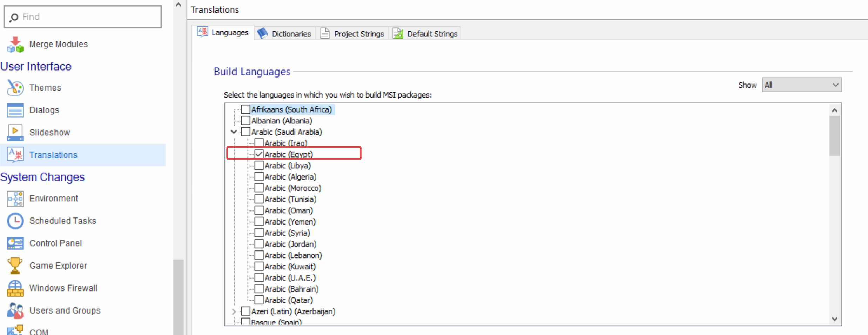
Task: Click the Dialogs page icon
Action: (15, 110)
